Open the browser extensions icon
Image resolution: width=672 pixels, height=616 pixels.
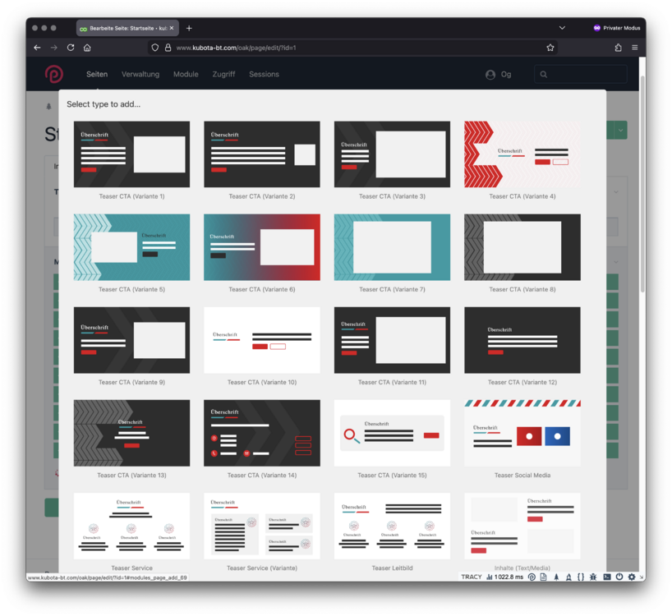click(618, 48)
